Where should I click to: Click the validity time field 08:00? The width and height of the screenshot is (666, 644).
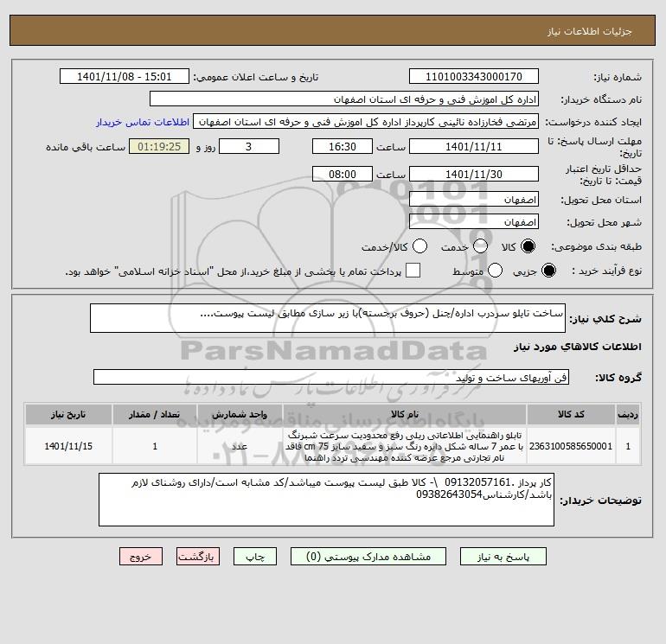[x=343, y=174]
